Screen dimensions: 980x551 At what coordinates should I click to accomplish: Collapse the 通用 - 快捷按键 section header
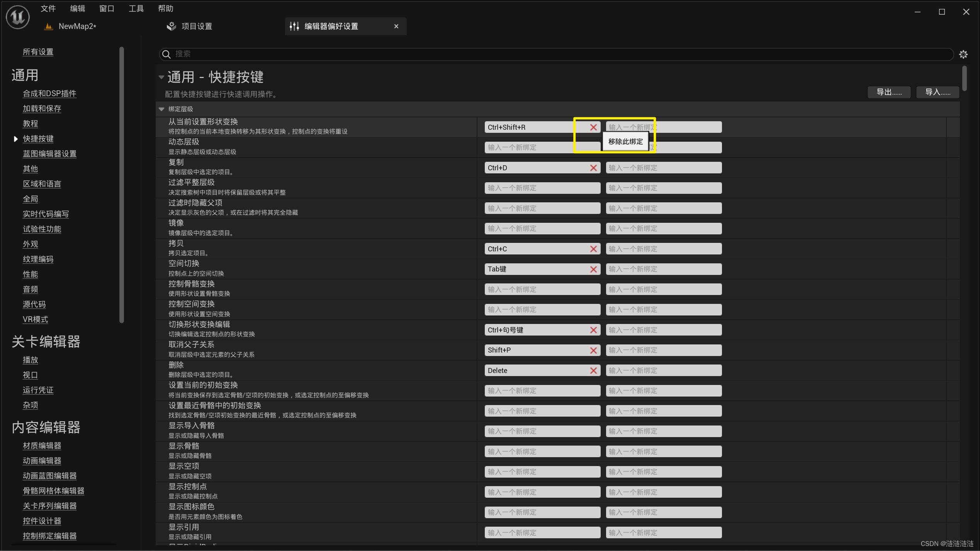click(x=161, y=77)
